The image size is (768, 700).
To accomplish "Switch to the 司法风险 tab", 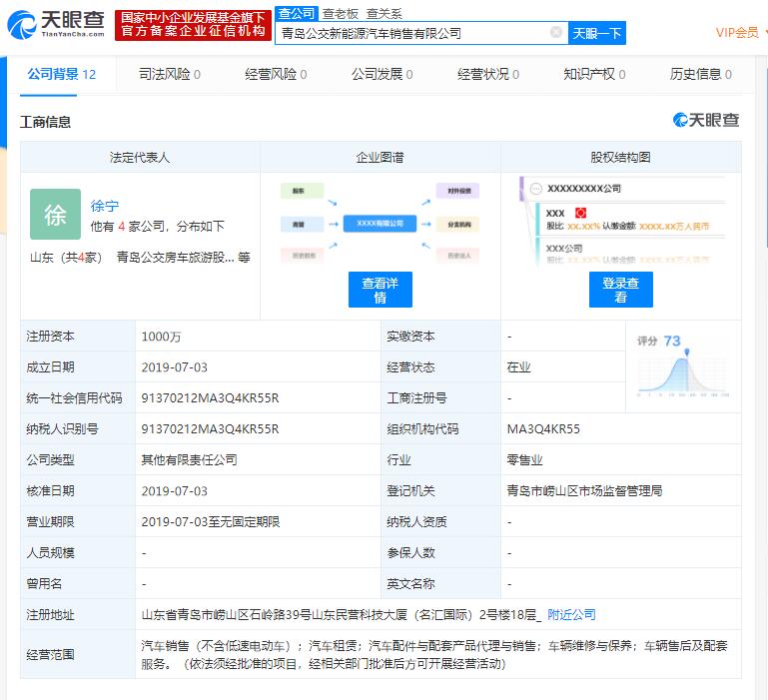I will pos(169,74).
